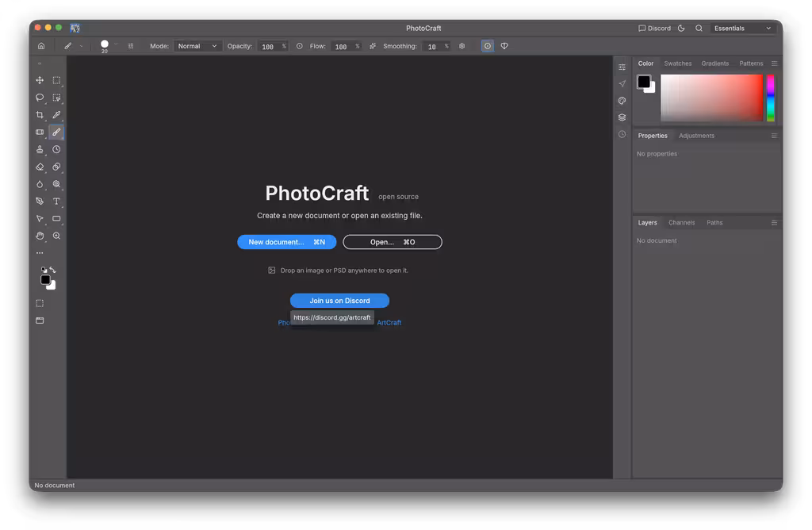Toggle the symmetry butterfly icon

point(504,46)
